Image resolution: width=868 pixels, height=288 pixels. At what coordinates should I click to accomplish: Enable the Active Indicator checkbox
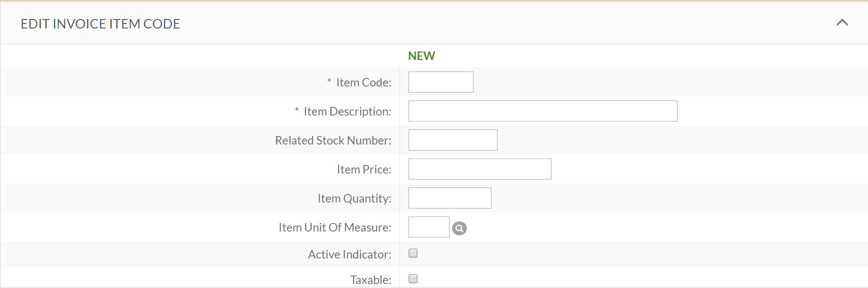pyautogui.click(x=413, y=253)
